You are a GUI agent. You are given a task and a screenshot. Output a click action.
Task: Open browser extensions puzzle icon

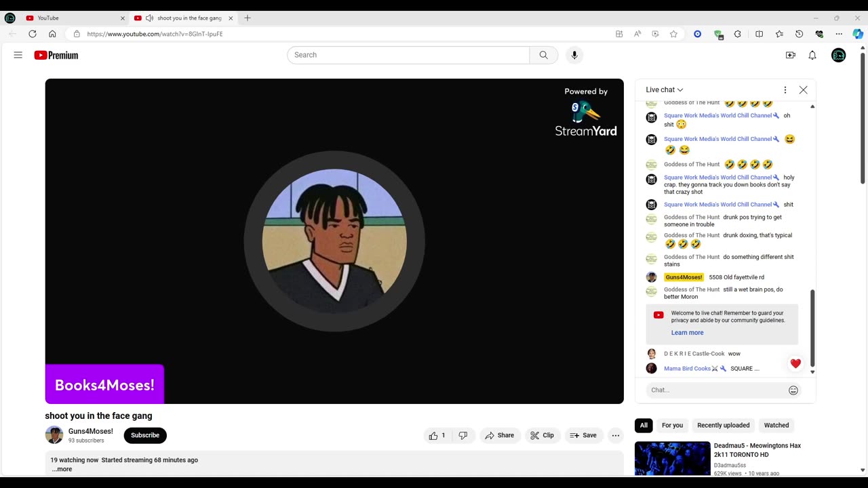(738, 34)
